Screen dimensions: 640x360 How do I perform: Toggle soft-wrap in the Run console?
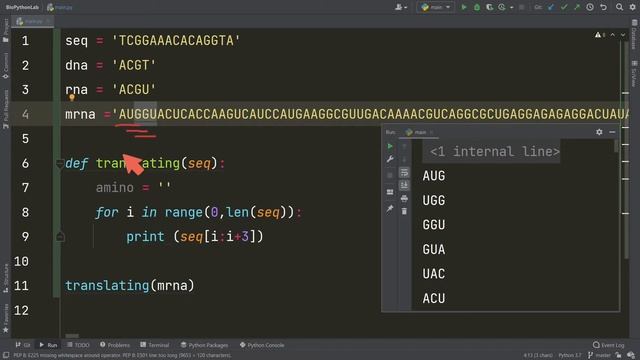(x=404, y=172)
